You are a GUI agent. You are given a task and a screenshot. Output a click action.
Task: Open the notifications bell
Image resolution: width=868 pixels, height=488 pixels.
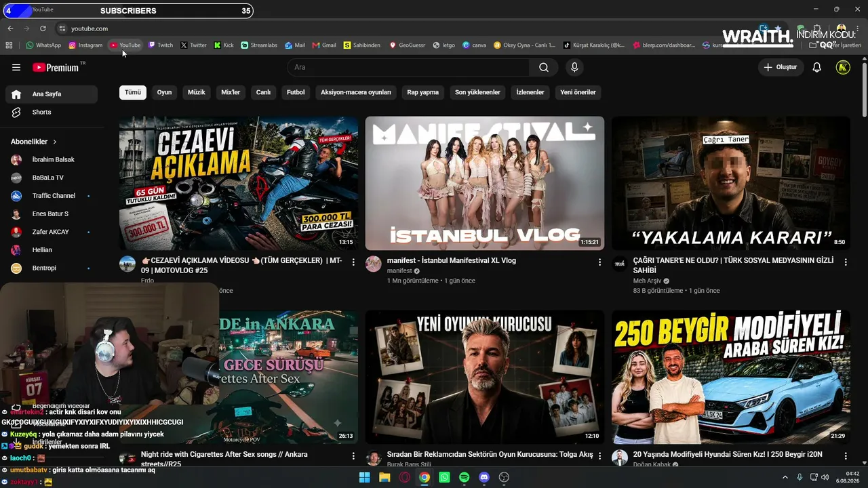pos(817,67)
